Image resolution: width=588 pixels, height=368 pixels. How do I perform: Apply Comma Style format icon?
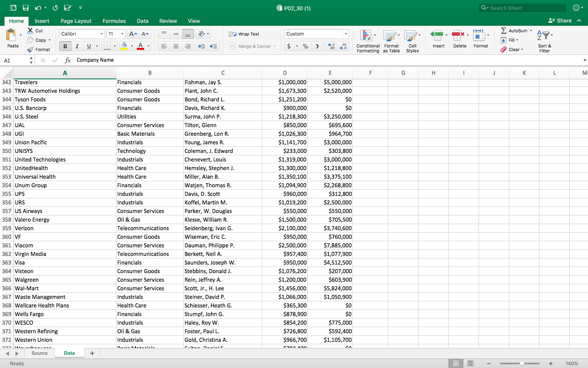(317, 46)
